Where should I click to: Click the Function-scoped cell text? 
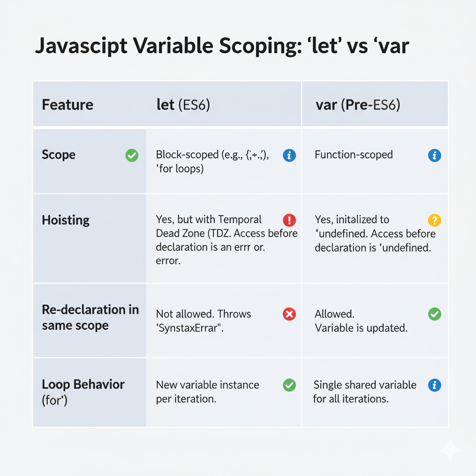tap(353, 155)
